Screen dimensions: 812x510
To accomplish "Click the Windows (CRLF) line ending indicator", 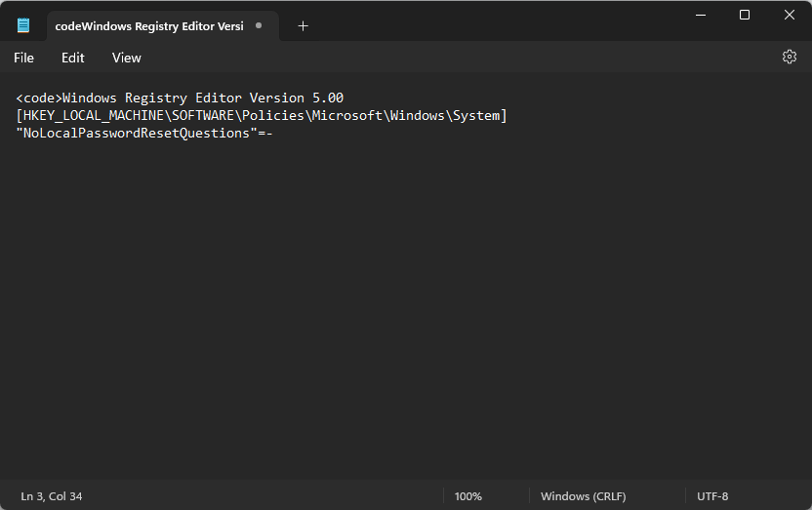I will 583,496.
